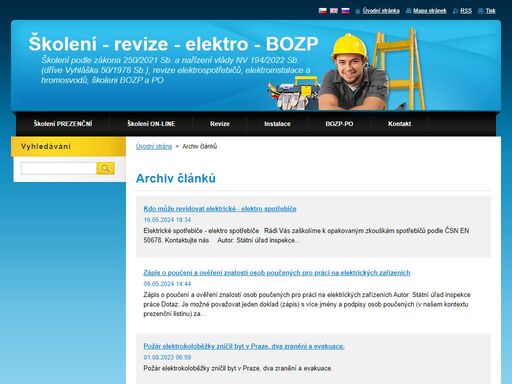Open the Kontakt menu item

pos(399,124)
